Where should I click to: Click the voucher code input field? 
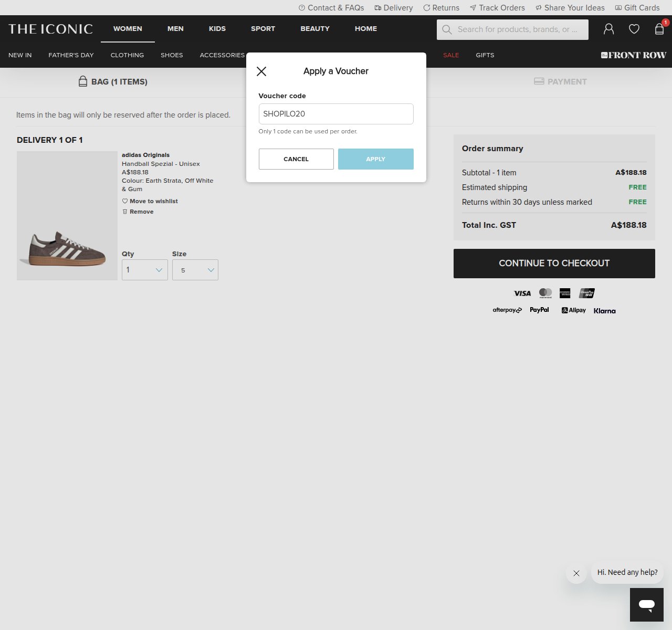coord(336,114)
